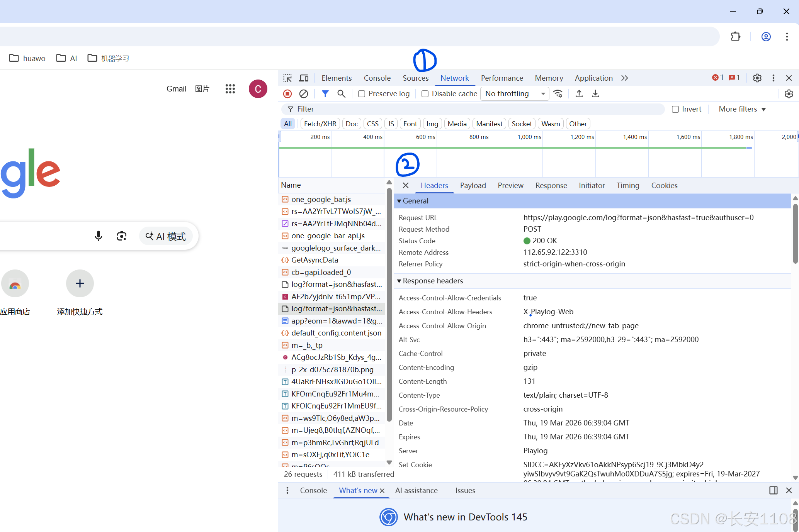The height and width of the screenshot is (532, 799).
Task: Toggle device toolbar icon
Action: point(304,78)
